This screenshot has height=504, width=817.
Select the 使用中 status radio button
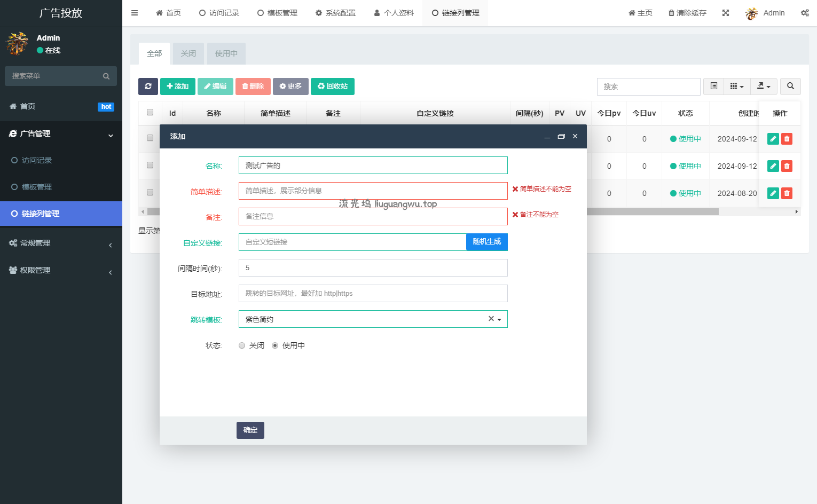point(275,345)
